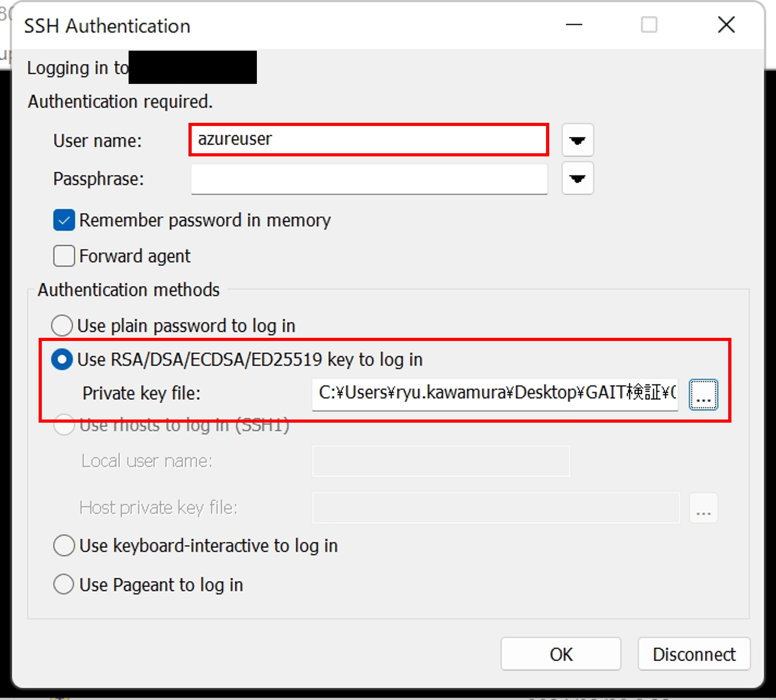The height and width of the screenshot is (700, 776).
Task: Focus the User name input field
Action: click(x=369, y=140)
